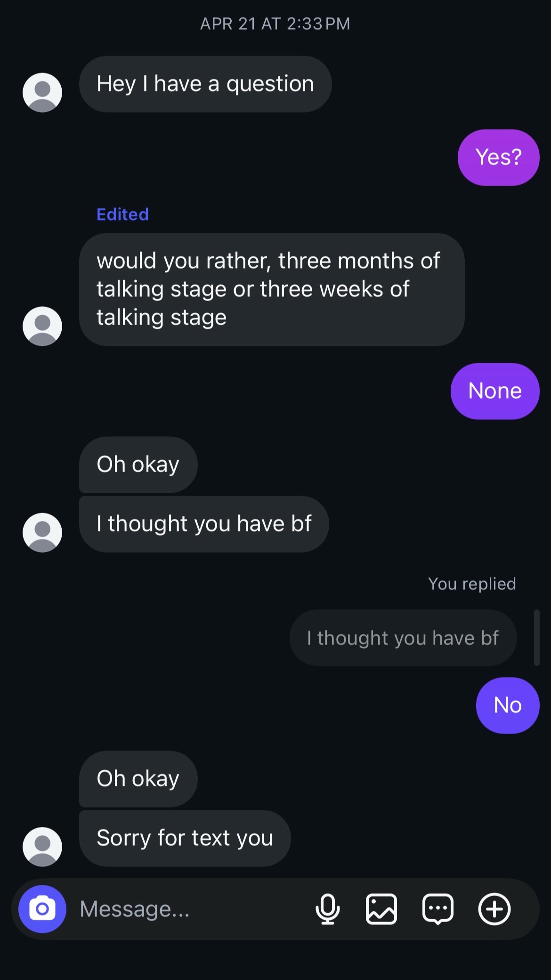Tap avatar beside 'I thought you have bf'

pos(42,532)
